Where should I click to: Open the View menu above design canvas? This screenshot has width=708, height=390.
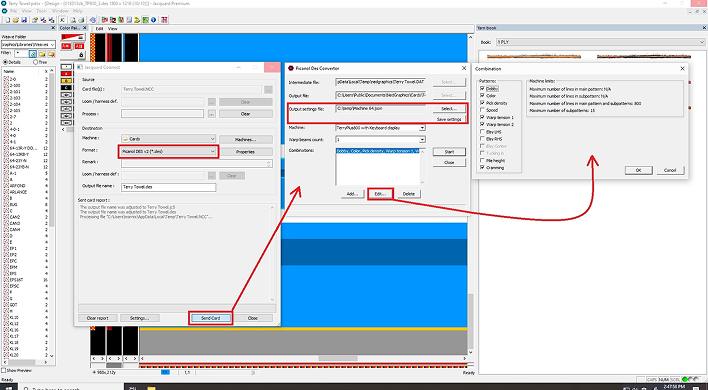click(x=112, y=28)
